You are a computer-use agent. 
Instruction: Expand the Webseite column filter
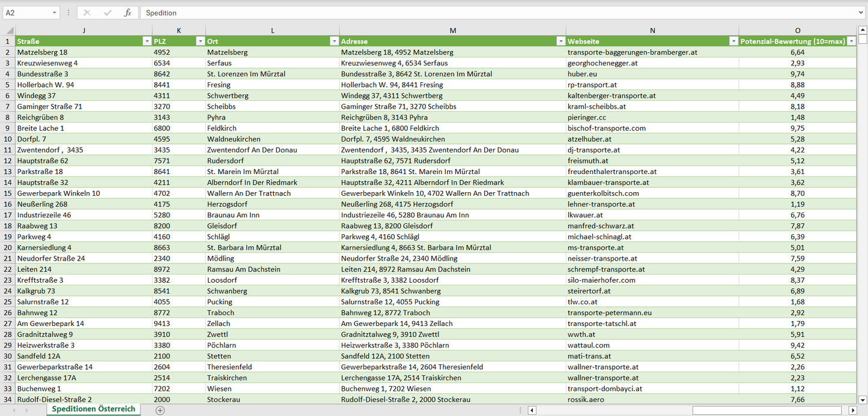pos(733,41)
